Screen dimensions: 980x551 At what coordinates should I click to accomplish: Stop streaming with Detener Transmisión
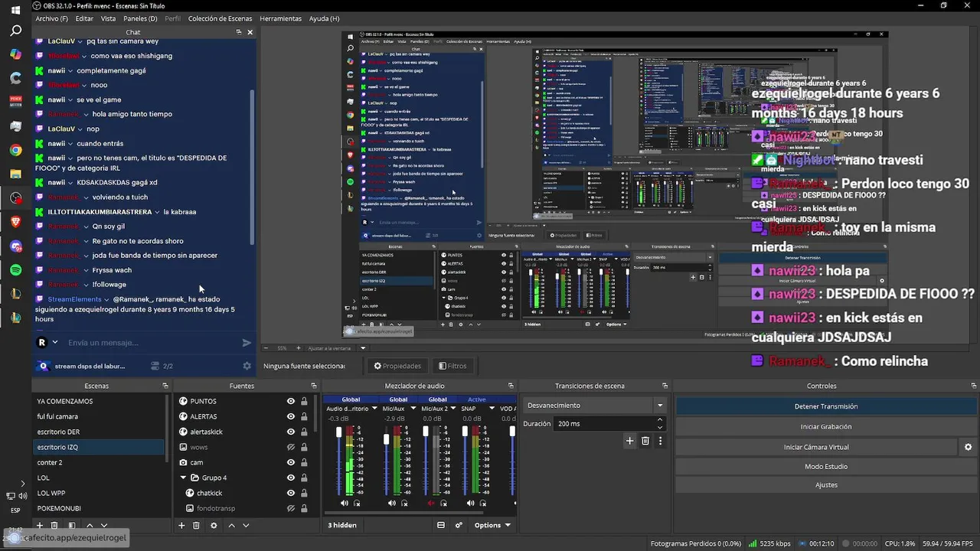(826, 406)
